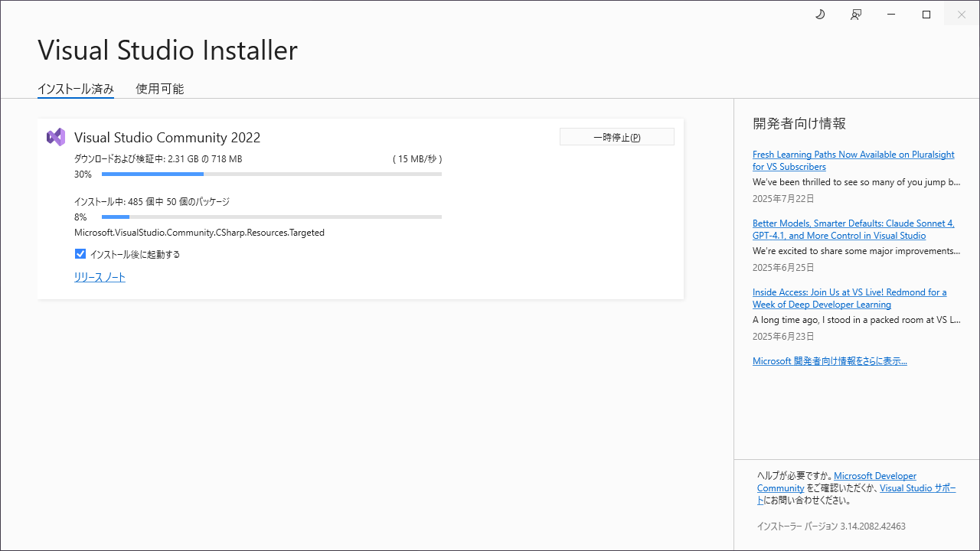
Task: Open Better Models, Smarter Defaults article link
Action: 854,230
